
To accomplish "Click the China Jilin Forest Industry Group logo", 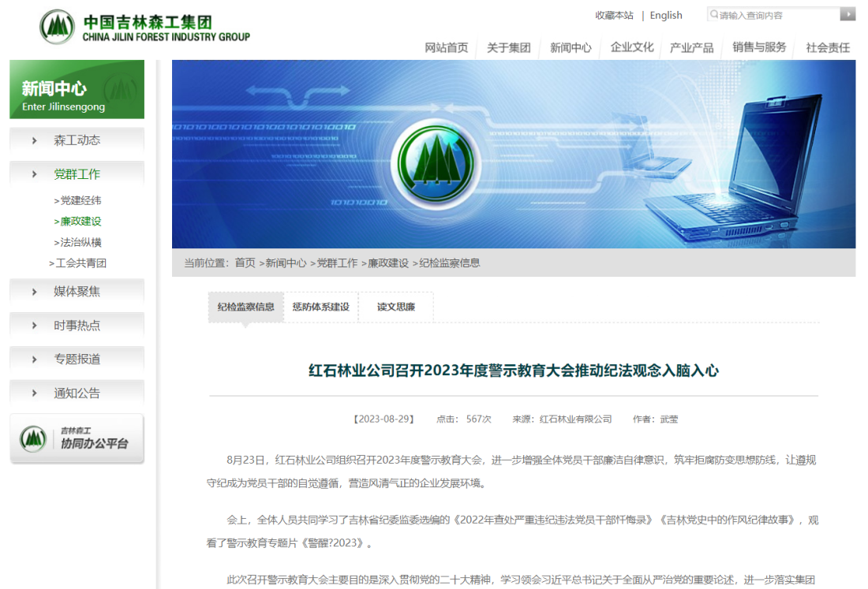I will coord(144,28).
